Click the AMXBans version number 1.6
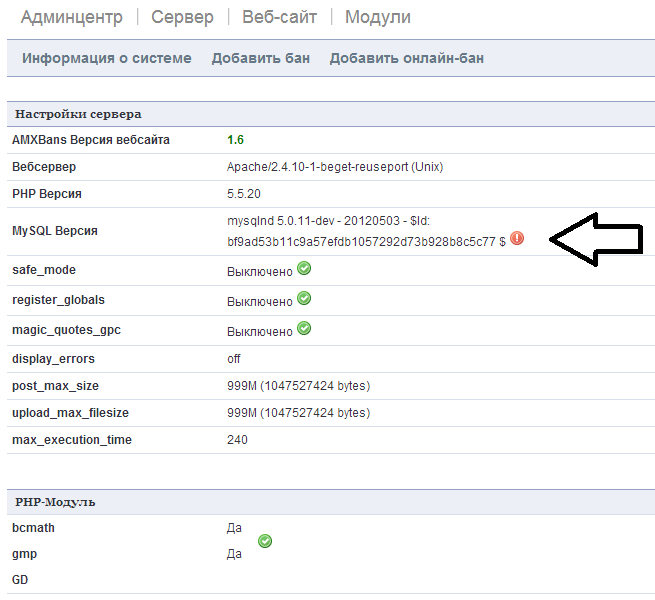This screenshot has height=600, width=655. pyautogui.click(x=236, y=140)
